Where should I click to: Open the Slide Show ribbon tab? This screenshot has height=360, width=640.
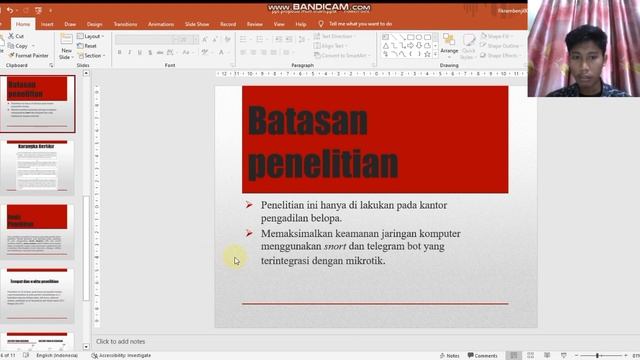pyautogui.click(x=197, y=24)
